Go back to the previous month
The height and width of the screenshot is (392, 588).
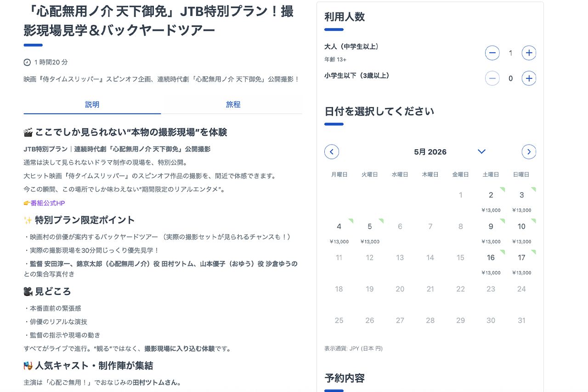coord(332,151)
